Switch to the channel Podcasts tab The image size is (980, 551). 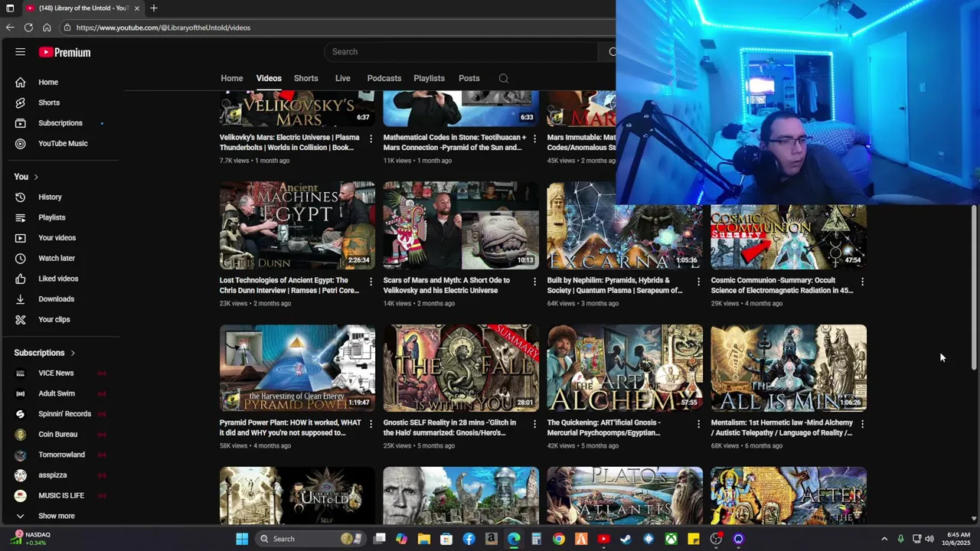(384, 78)
